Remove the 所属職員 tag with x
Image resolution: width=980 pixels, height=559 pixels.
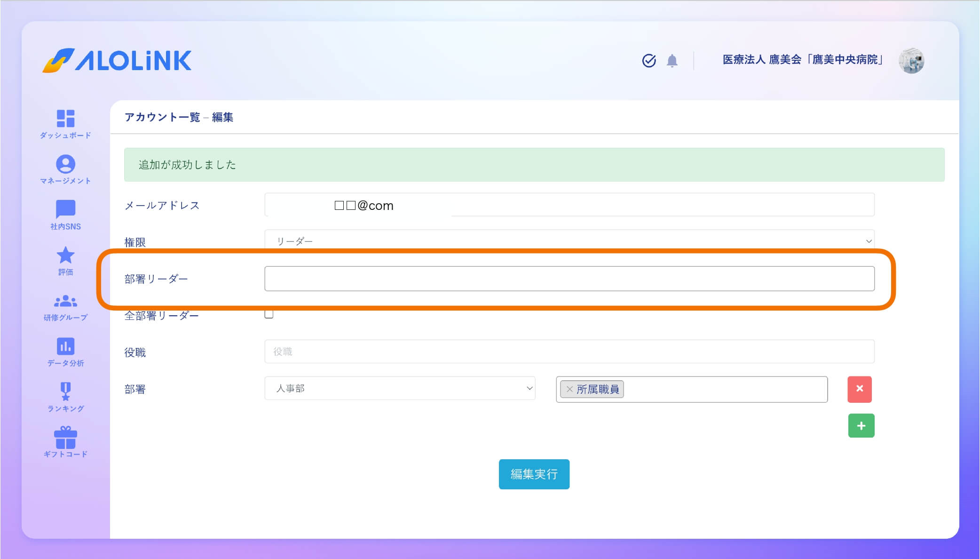[569, 389]
